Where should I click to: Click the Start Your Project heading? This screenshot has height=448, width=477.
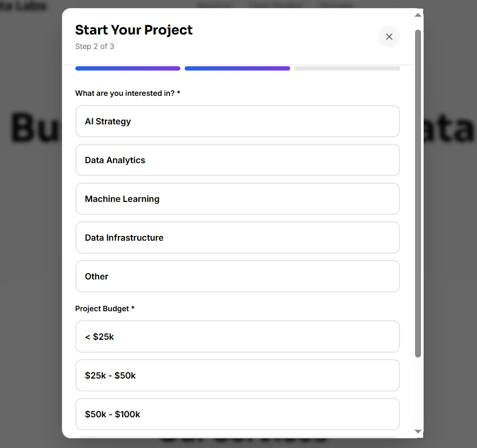tap(134, 30)
